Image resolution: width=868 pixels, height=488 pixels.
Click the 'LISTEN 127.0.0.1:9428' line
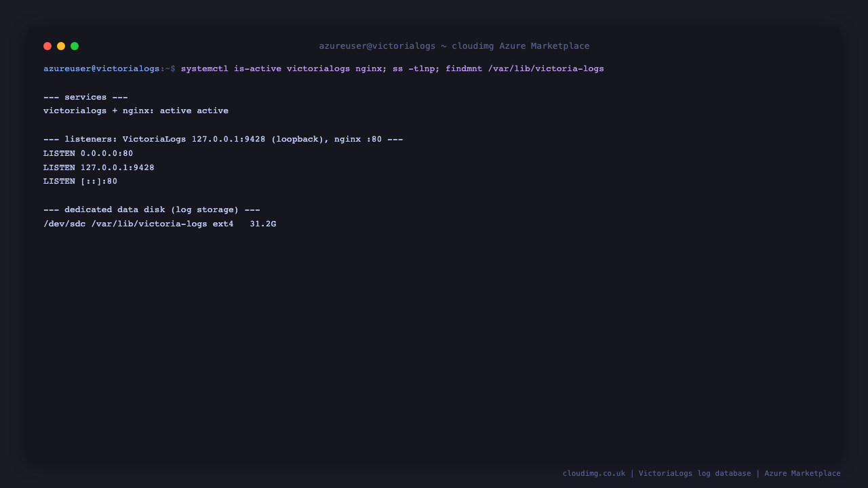tap(99, 167)
